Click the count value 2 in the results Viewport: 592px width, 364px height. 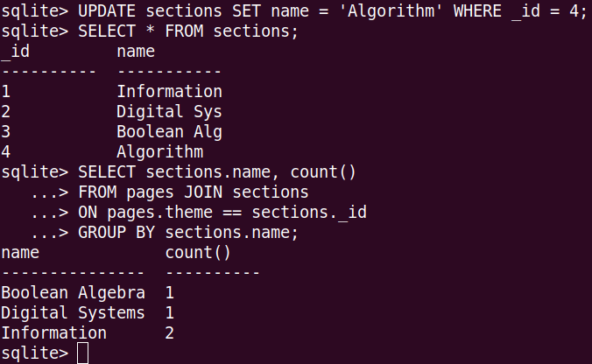(169, 332)
